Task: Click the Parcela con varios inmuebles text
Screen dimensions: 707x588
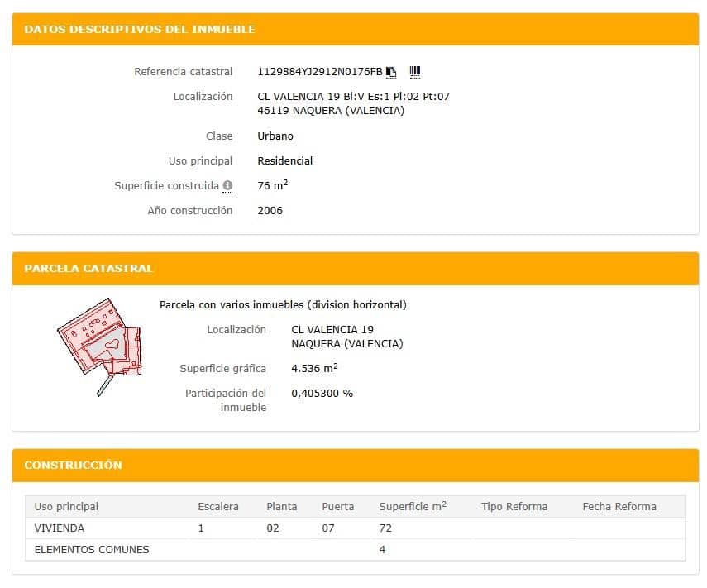Action: (283, 304)
